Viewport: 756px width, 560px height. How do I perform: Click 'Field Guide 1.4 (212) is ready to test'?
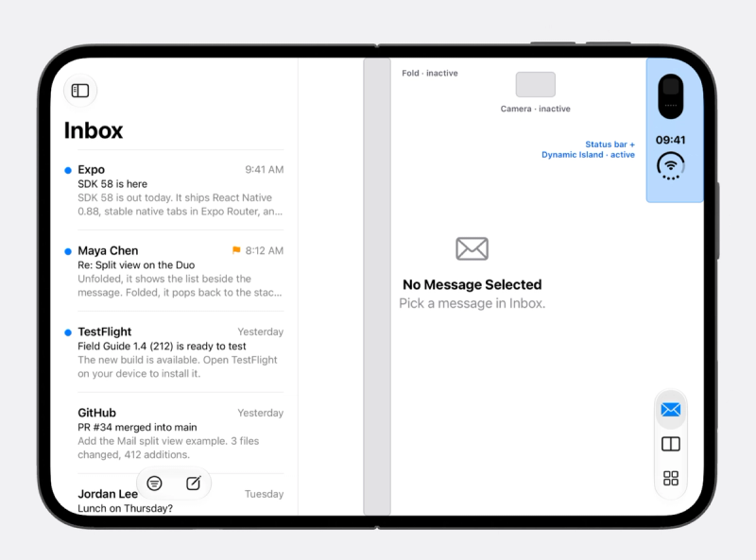tap(162, 346)
